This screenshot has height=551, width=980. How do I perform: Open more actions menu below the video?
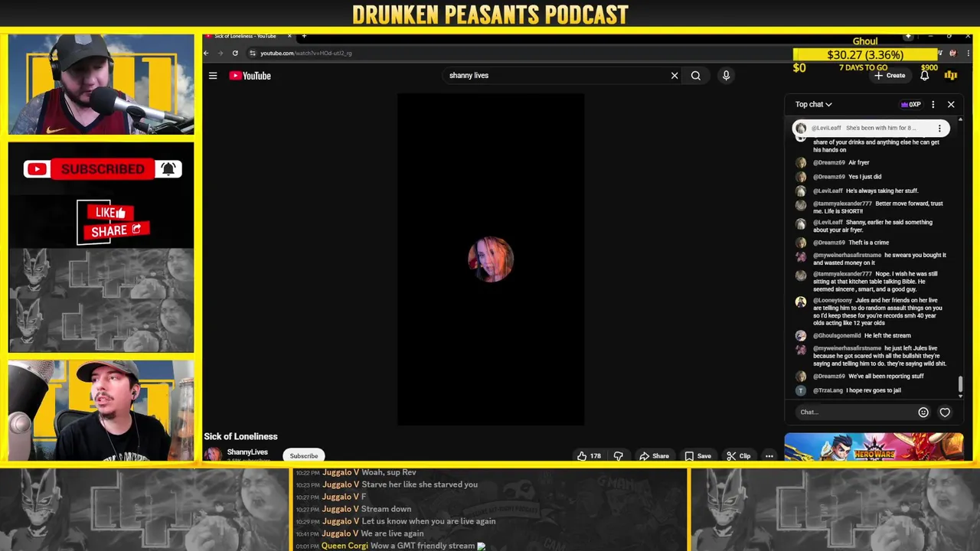tap(769, 456)
